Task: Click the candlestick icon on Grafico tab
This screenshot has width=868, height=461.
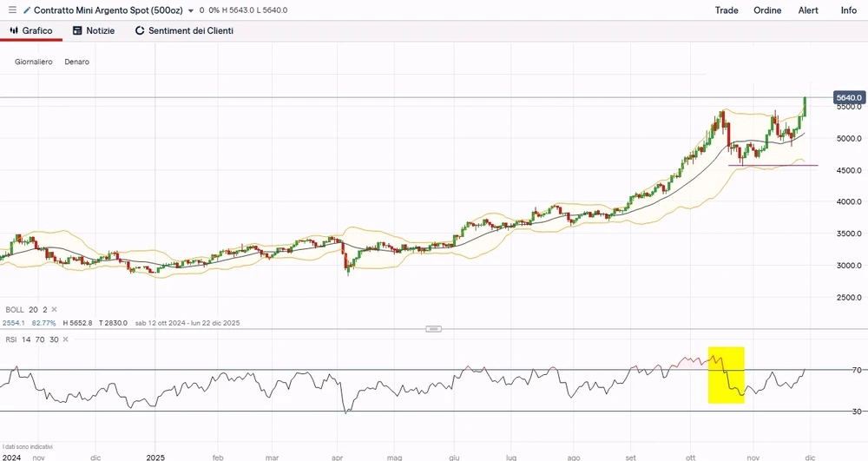Action: click(14, 30)
